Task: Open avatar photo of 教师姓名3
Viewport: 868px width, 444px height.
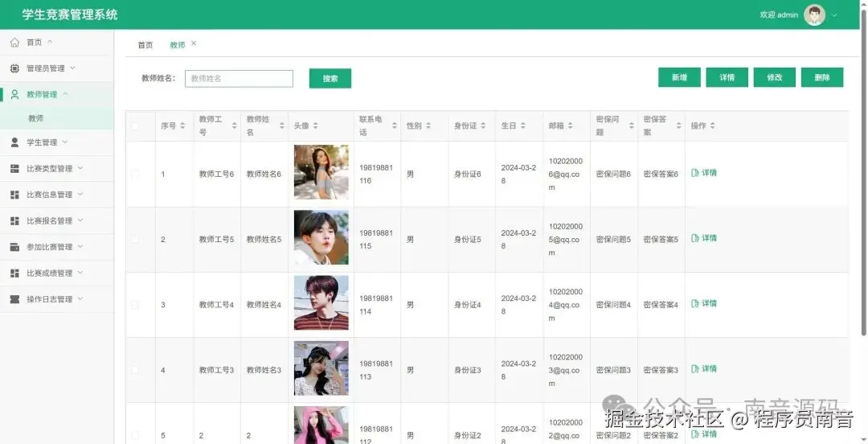Action: 321,368
